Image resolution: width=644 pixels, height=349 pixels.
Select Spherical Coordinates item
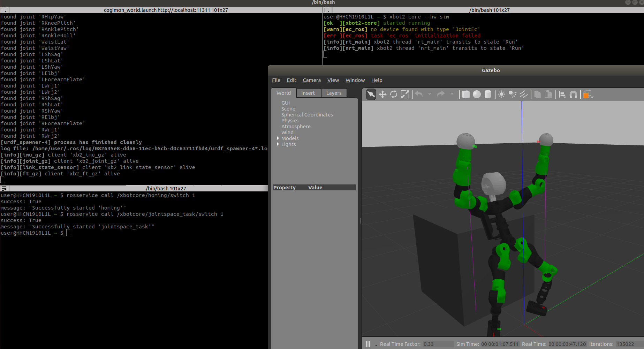(x=307, y=115)
